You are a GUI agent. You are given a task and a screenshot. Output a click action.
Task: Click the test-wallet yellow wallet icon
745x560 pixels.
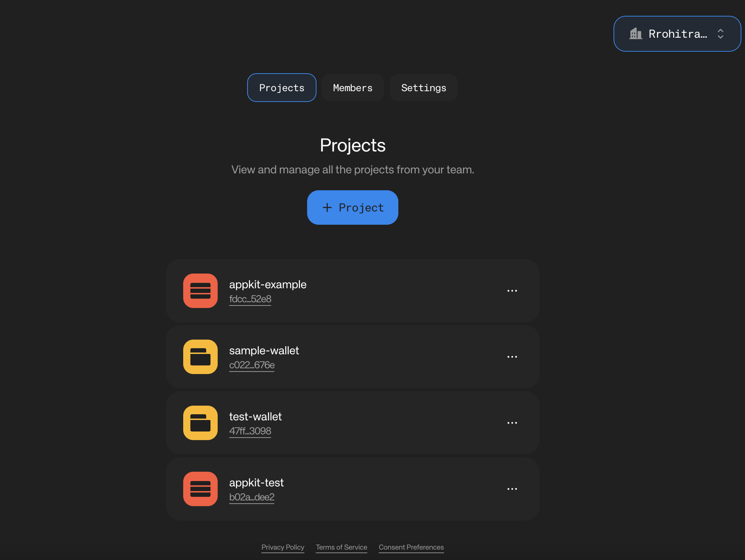(x=200, y=423)
